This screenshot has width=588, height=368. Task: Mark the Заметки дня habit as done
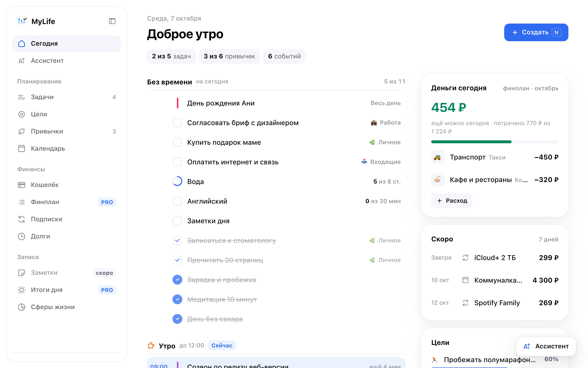click(x=177, y=221)
